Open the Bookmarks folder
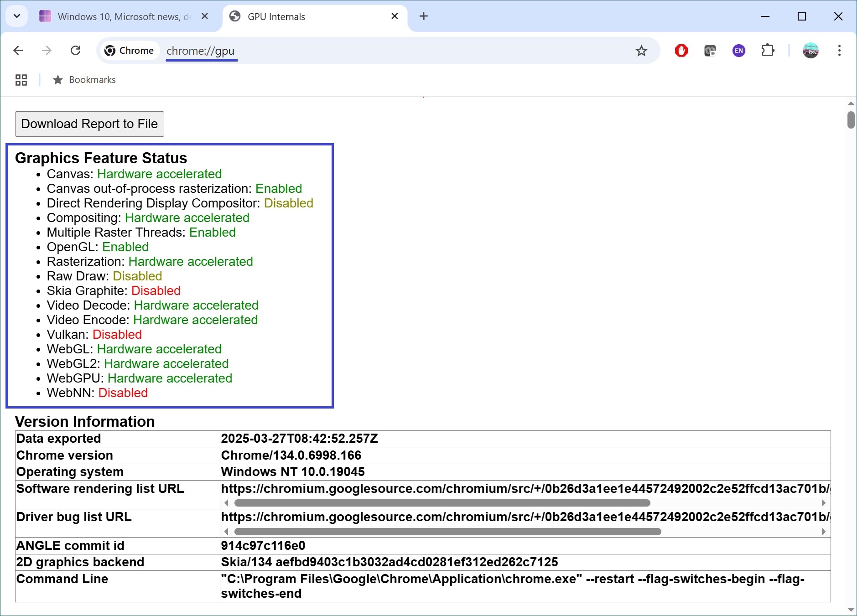The height and width of the screenshot is (616, 857). (x=84, y=80)
